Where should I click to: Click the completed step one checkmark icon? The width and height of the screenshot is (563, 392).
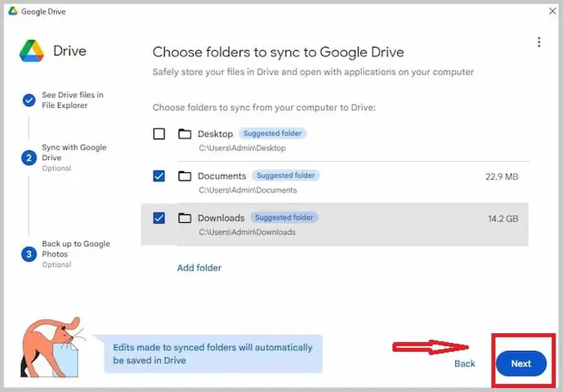tap(29, 100)
